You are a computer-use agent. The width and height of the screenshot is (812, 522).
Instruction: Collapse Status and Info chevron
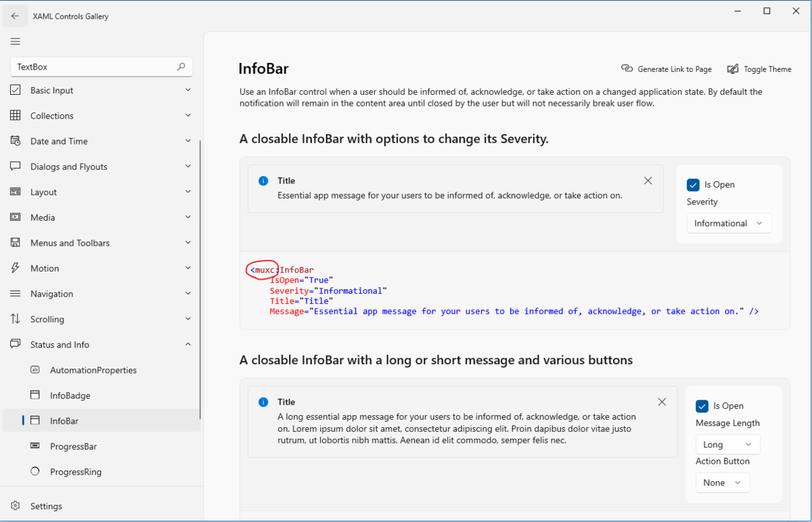tap(188, 345)
